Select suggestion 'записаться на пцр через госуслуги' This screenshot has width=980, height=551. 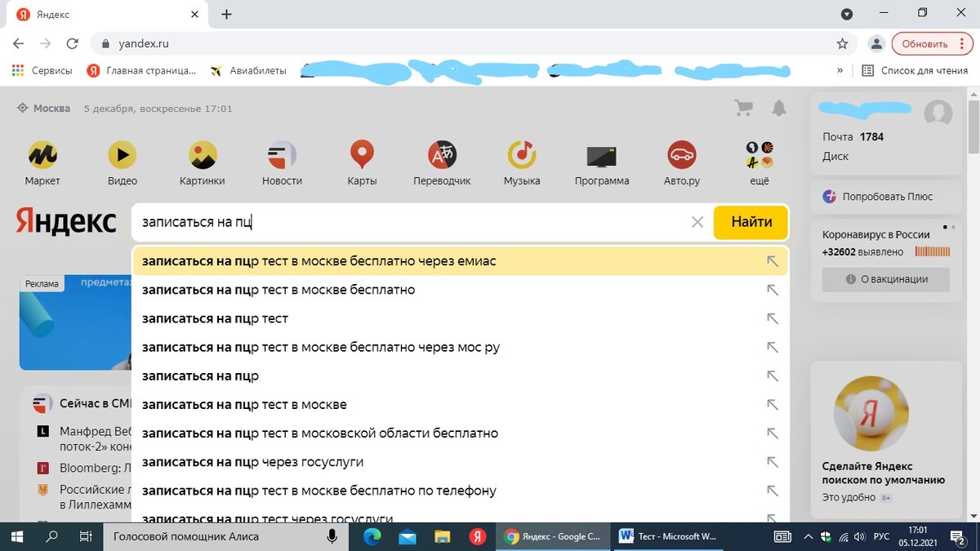461,462
